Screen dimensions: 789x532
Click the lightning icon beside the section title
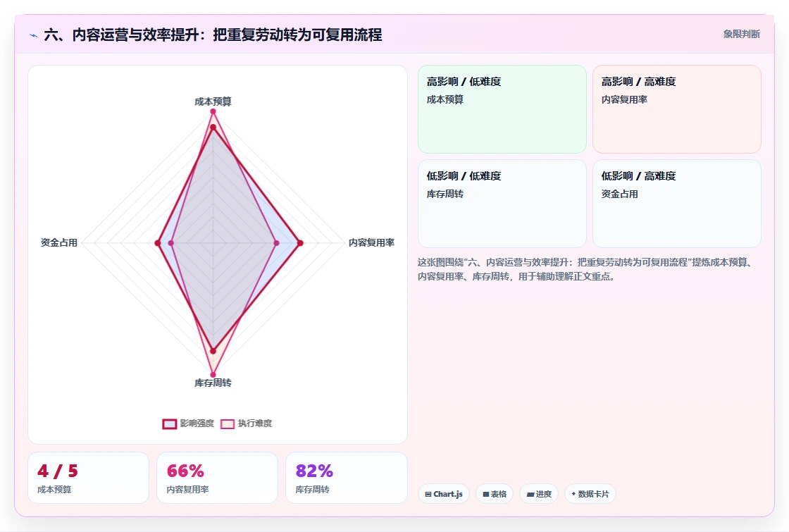tap(34, 35)
